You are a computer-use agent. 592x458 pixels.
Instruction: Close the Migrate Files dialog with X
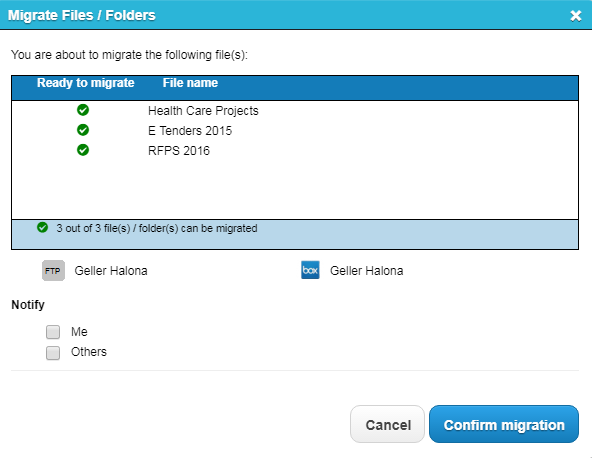tap(575, 16)
